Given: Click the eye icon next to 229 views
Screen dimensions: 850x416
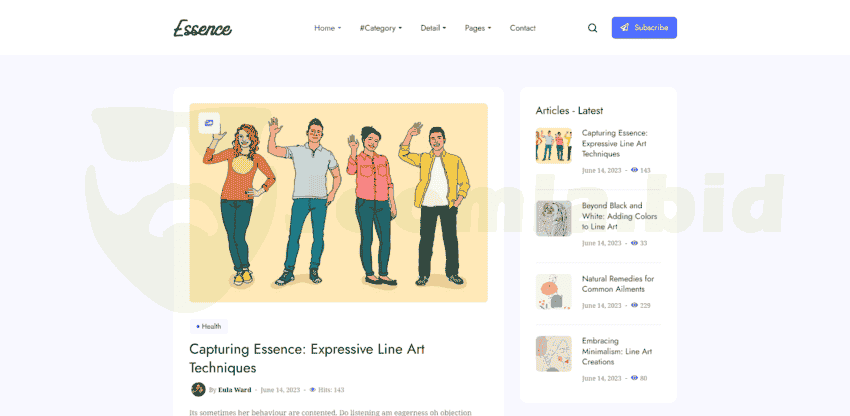Looking at the screenshot, I should (634, 305).
